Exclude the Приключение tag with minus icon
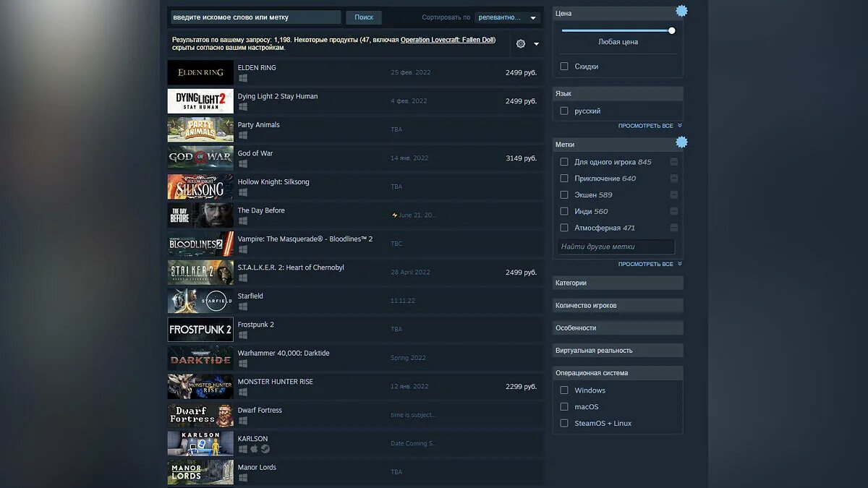This screenshot has height=488, width=868. (673, 179)
